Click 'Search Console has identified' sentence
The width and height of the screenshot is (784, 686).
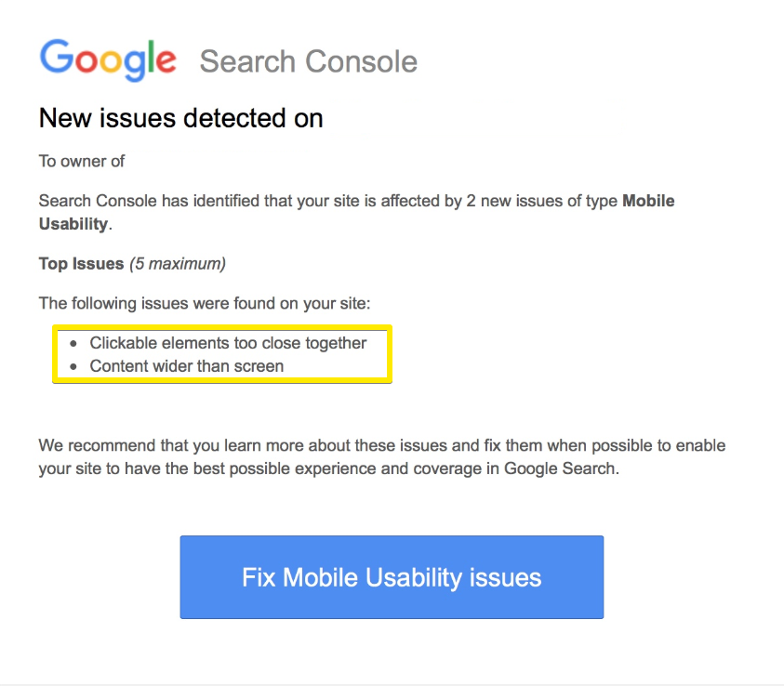coord(356,212)
